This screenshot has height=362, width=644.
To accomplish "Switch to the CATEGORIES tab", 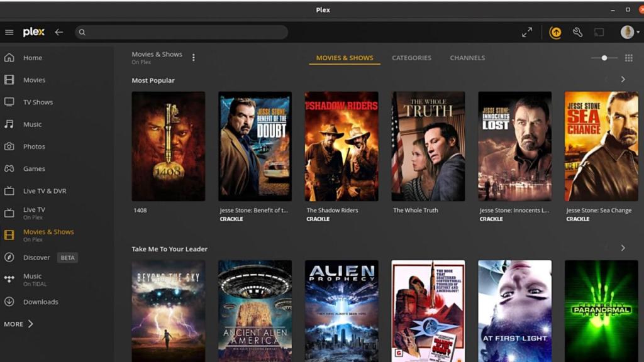I will click(411, 57).
